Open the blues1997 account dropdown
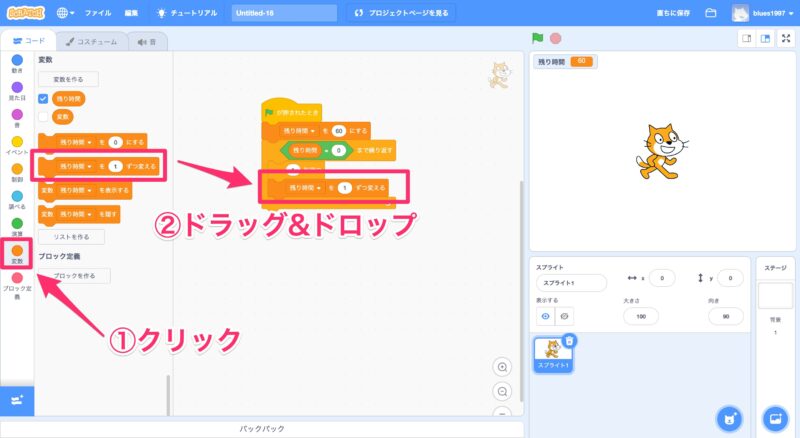The image size is (800, 438). [766, 13]
